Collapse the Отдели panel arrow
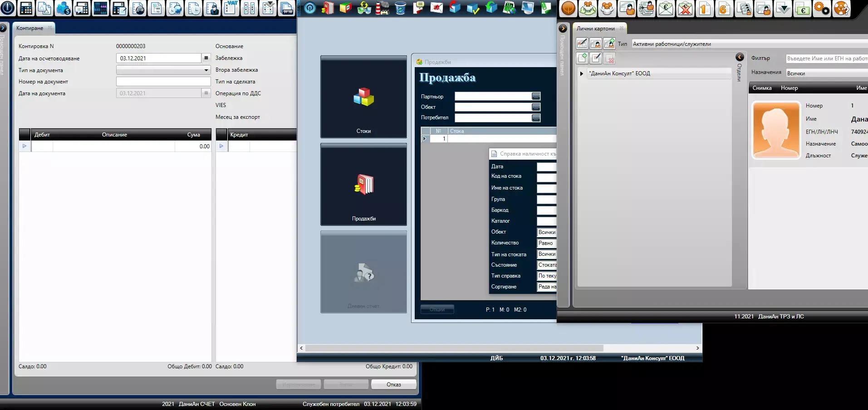This screenshot has height=410, width=868. coord(740,57)
